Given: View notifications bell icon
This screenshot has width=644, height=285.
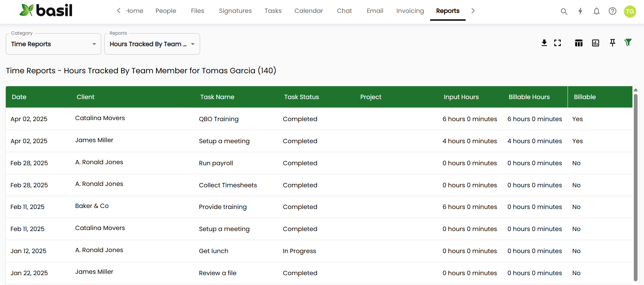Looking at the screenshot, I should coord(596,11).
